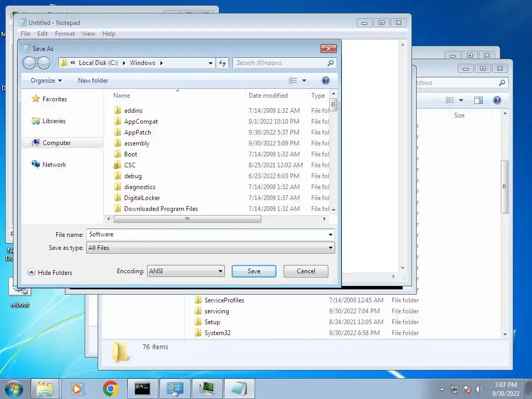Viewport: 532px width, 399px height.
Task: Click the refresh icon beside the address bar
Action: pyautogui.click(x=222, y=63)
